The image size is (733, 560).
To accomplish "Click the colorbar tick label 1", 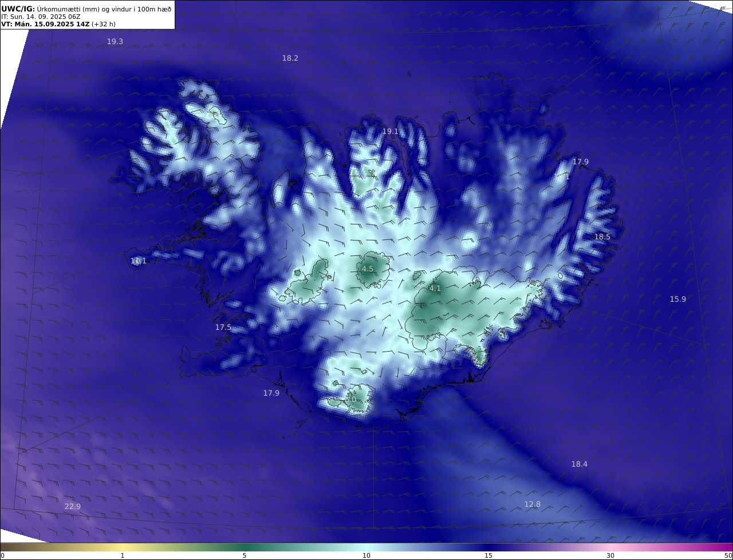I will coord(123,555).
